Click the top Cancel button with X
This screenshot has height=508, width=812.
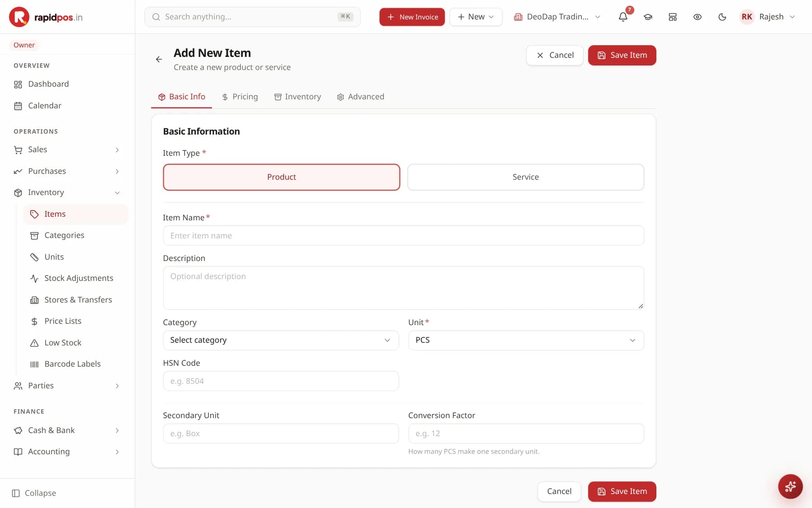pyautogui.click(x=555, y=55)
